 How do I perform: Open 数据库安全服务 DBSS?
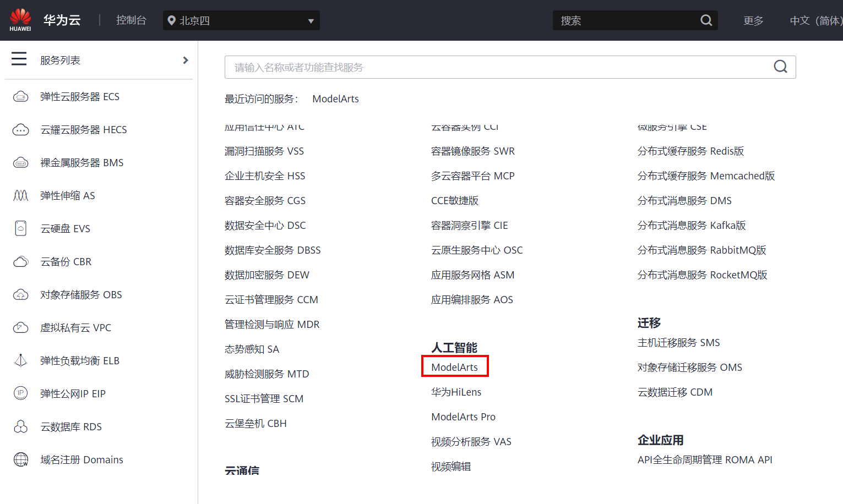coord(273,250)
